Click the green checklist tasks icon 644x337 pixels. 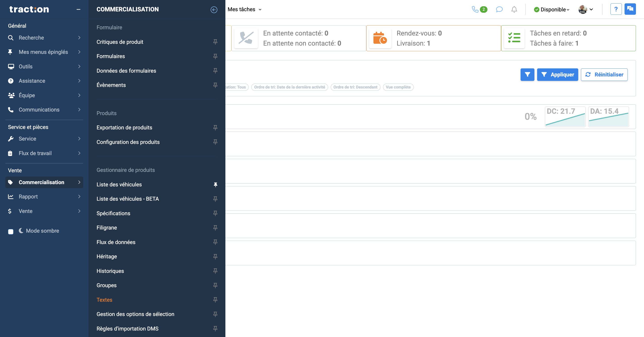coord(514,38)
